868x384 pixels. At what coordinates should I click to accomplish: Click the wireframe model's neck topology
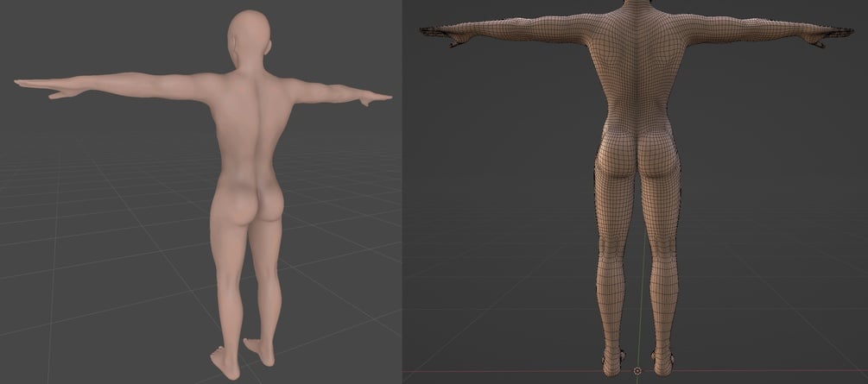tap(637, 9)
